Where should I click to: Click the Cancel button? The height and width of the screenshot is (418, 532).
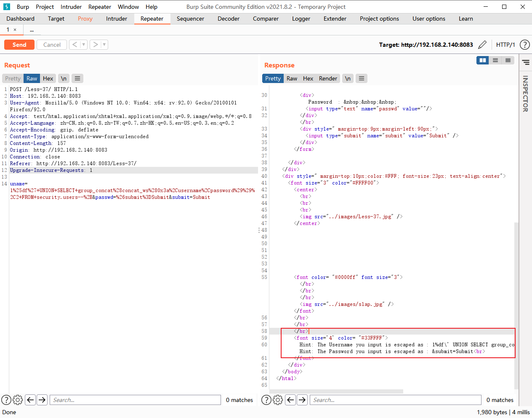coord(52,45)
